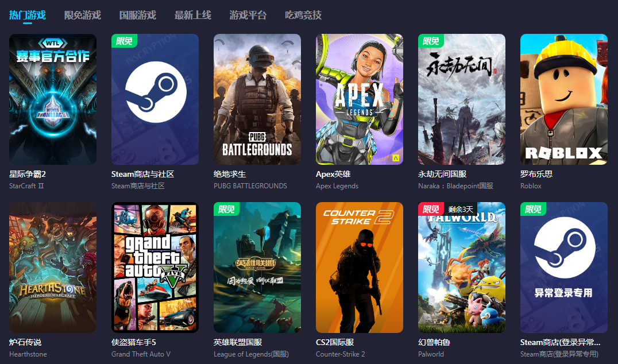The height and width of the screenshot is (364, 618).
Task: Choose the Naraka Bladepoint 永劫无间 cover
Action: click(462, 99)
